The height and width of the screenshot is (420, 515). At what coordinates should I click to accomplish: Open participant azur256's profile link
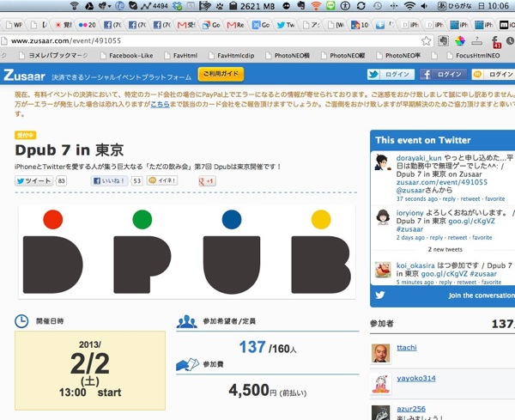tap(411, 409)
